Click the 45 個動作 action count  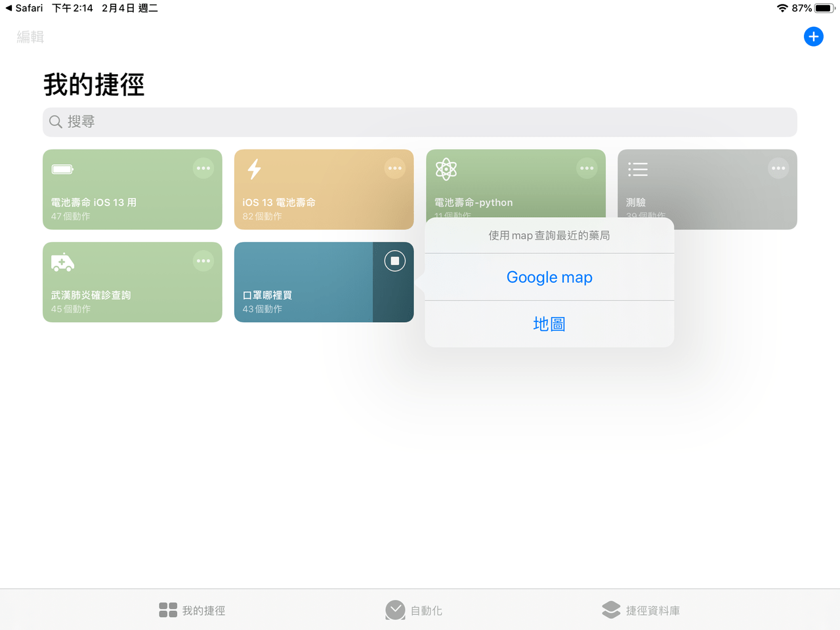tap(71, 309)
